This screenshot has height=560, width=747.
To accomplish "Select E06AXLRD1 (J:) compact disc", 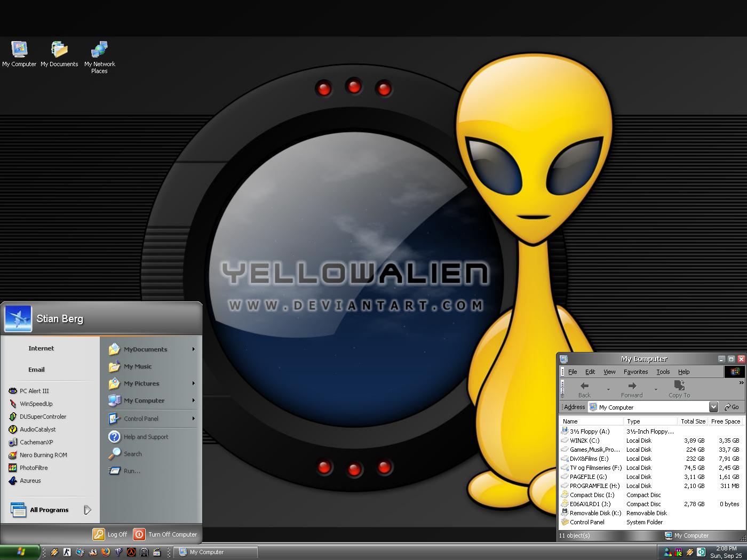I will [x=586, y=504].
